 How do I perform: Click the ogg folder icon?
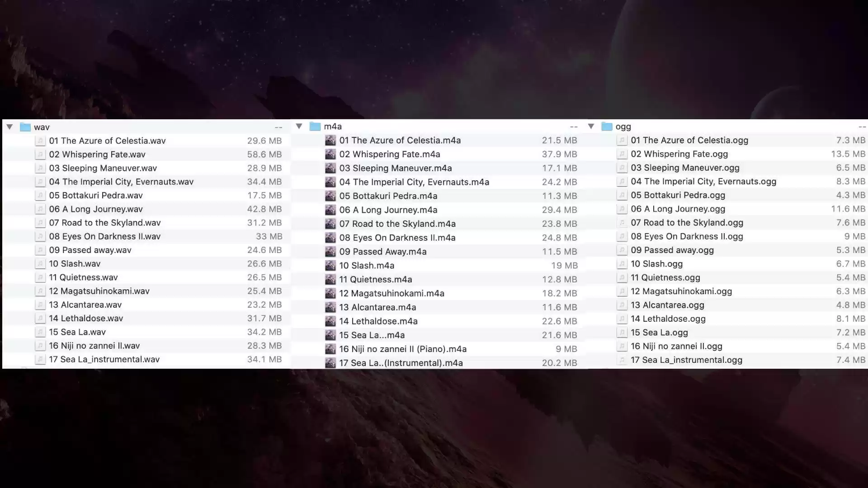(607, 127)
